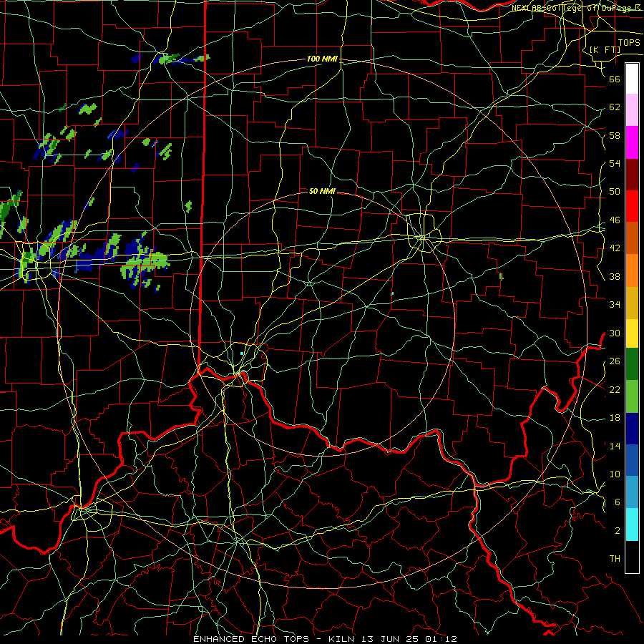Click the '42' scale label
The image size is (644, 644).
coord(615,248)
